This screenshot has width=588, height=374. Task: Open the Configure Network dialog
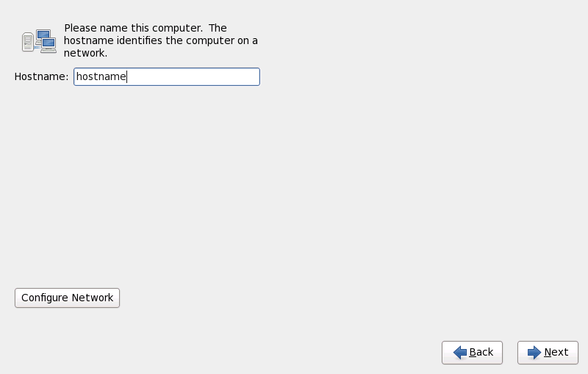(67, 298)
